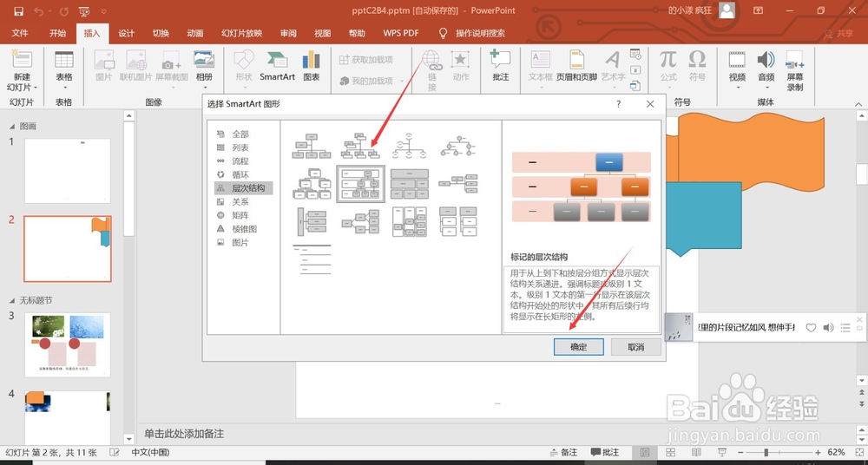This screenshot has height=465, width=868.
Task: Collapse the 无标题节 section
Action: (13, 300)
